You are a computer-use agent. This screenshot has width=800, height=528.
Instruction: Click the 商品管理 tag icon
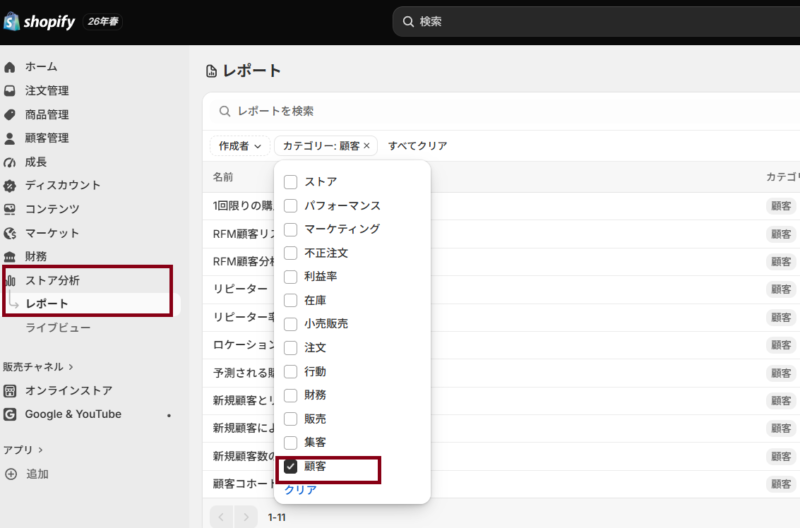pos(10,115)
